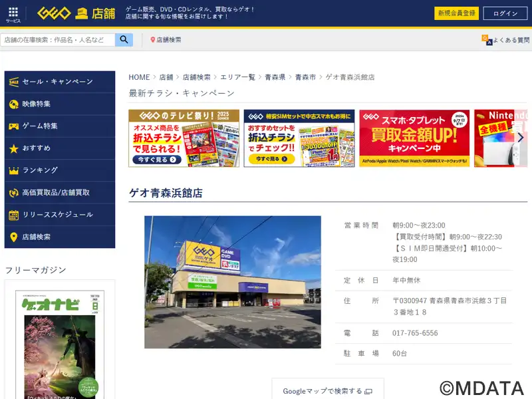532x399 pixels.
Task: Click the 新規会員登録 button
Action: pyautogui.click(x=456, y=13)
